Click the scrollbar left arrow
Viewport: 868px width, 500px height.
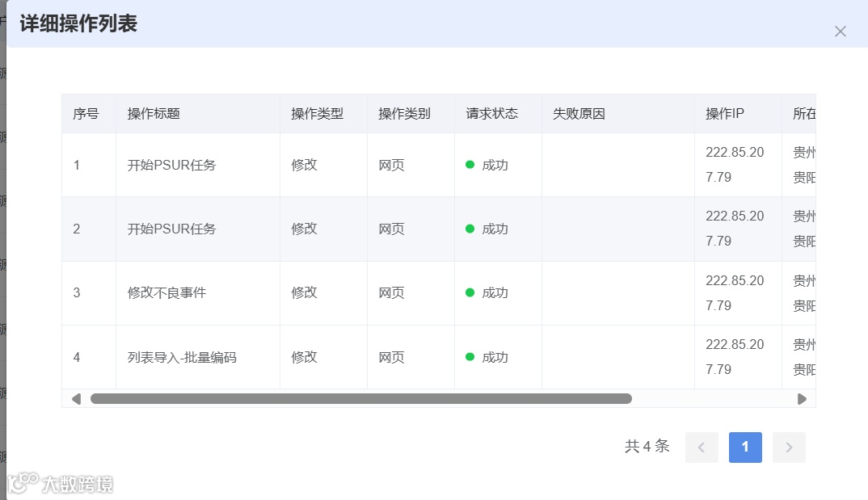pos(76,398)
